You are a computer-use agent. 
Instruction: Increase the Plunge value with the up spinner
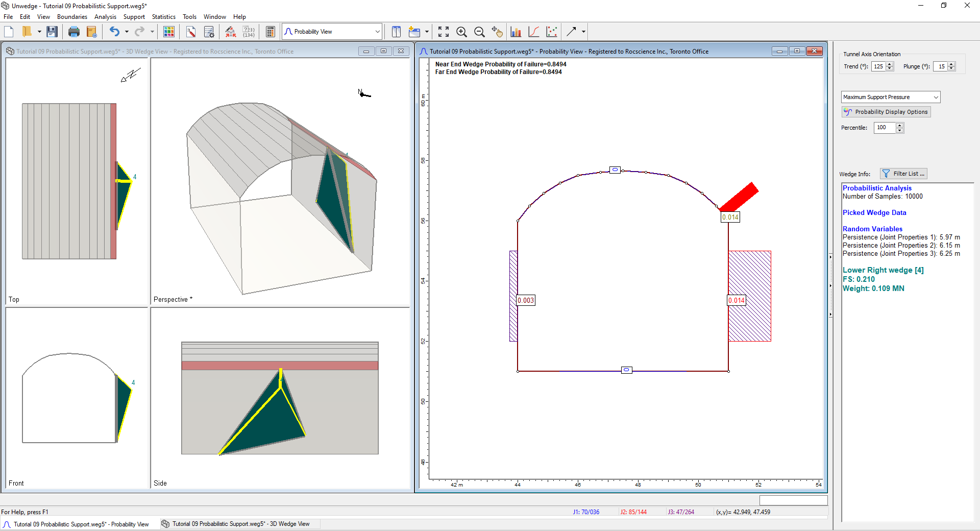point(951,64)
